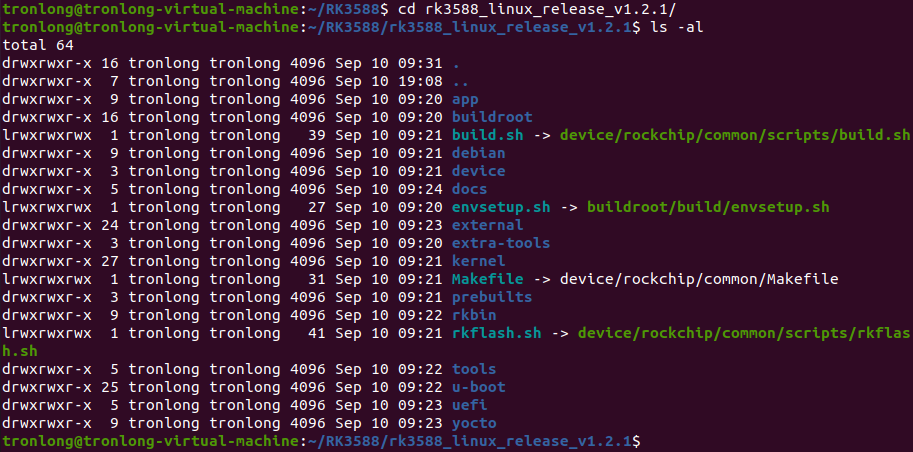The width and height of the screenshot is (913, 452).
Task: Click the 'rkbin' directory name
Action: [474, 315]
